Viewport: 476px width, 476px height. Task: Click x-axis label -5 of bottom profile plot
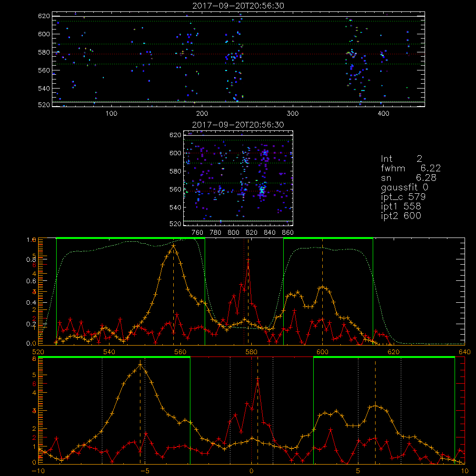point(145,471)
